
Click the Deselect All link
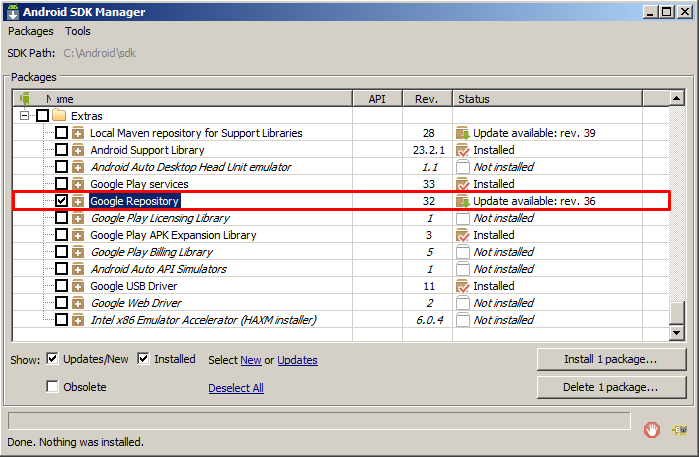(x=236, y=388)
